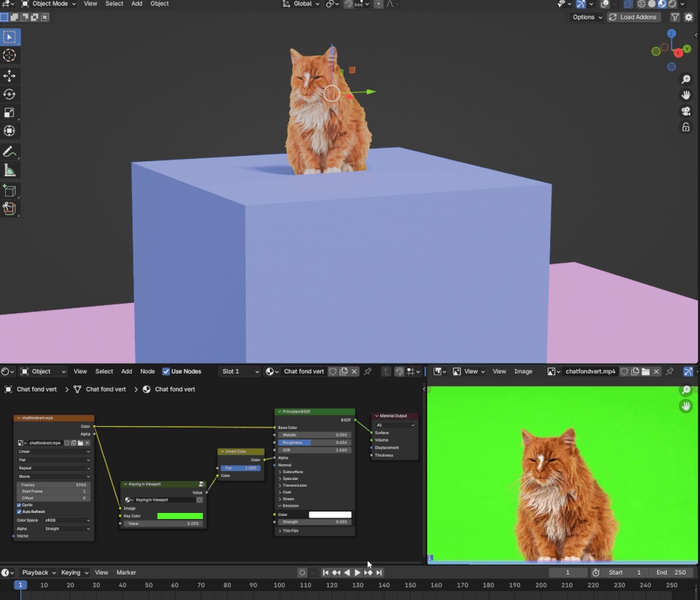Switch to solid viewport shading
Image resolution: width=700 pixels, height=600 pixels.
(652, 4)
